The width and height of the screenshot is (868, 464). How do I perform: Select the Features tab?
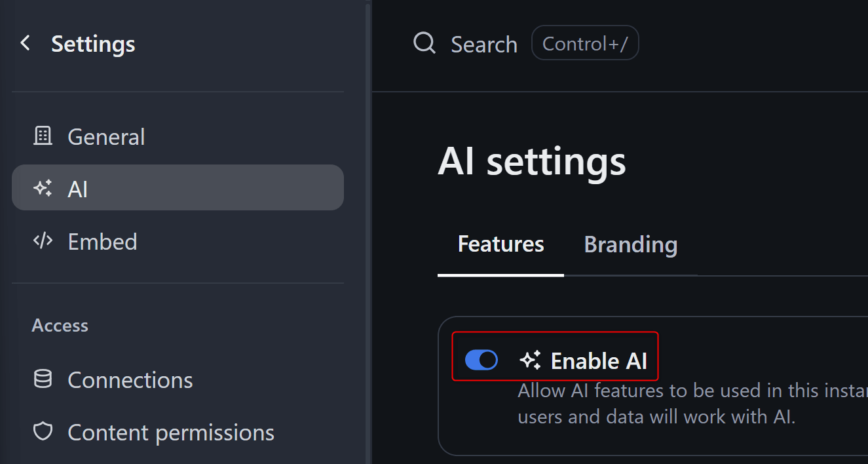tap(500, 244)
